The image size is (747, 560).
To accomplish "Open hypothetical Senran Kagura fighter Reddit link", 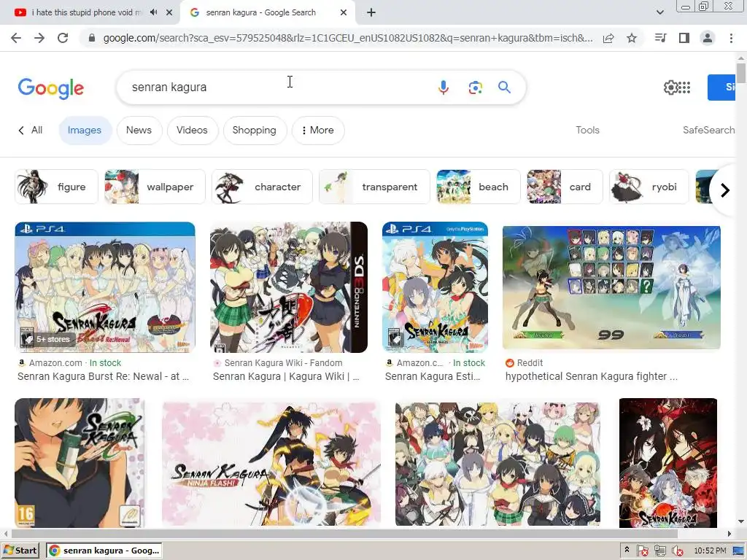I will 591,376.
